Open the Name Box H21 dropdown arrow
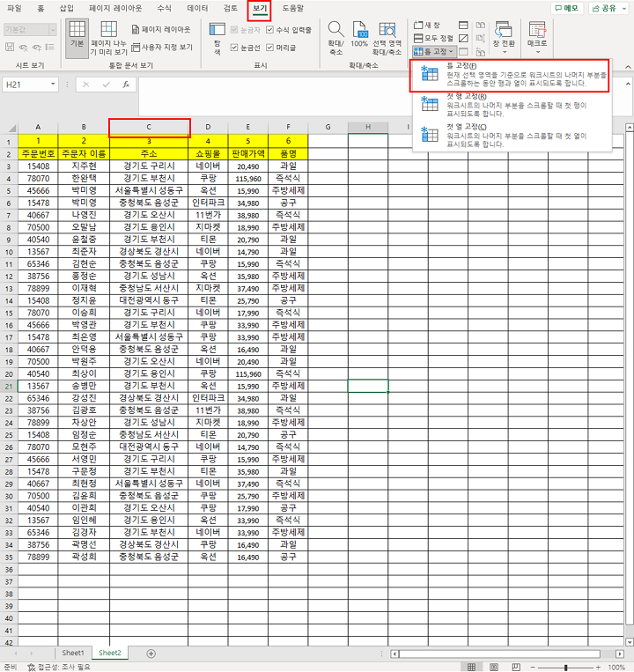The image size is (634, 672). 53,85
